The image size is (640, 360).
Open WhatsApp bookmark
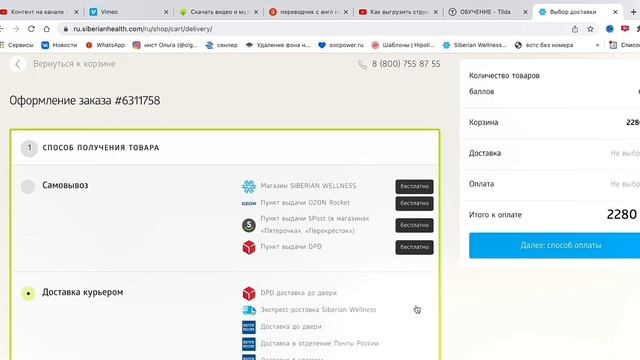pyautogui.click(x=105, y=45)
